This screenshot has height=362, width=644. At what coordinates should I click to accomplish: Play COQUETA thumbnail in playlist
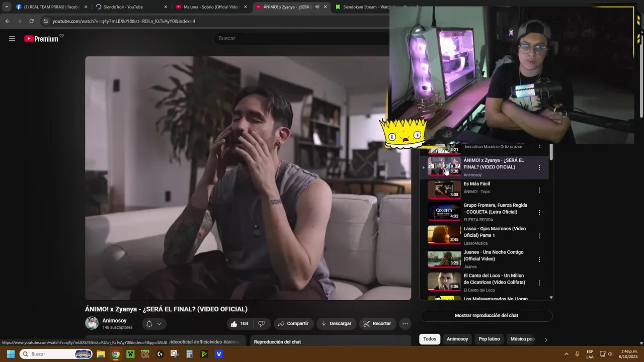click(444, 212)
